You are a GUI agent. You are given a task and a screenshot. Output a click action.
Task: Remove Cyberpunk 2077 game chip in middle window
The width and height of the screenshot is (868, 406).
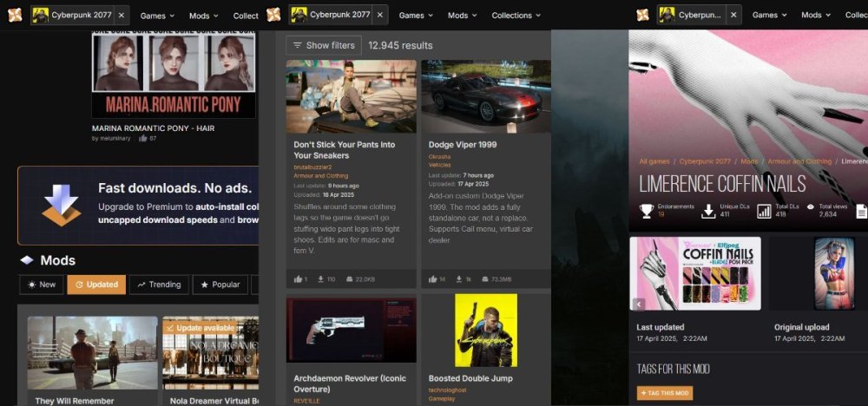(380, 15)
